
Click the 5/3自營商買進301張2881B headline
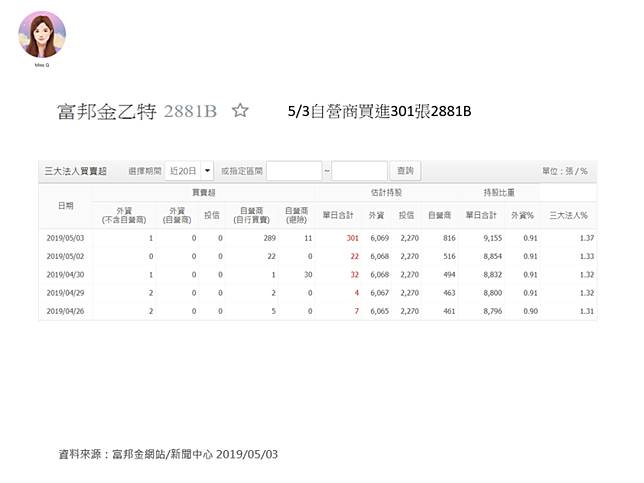coord(379,111)
